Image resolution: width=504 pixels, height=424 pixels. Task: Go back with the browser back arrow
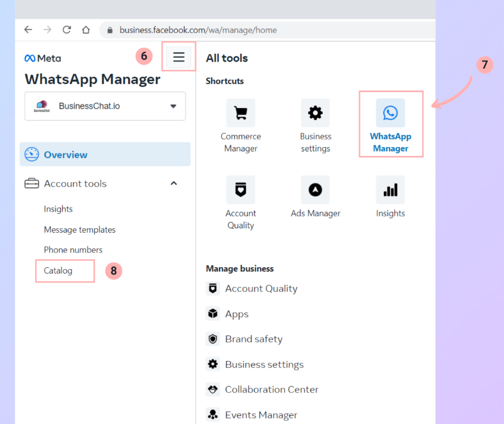29,30
